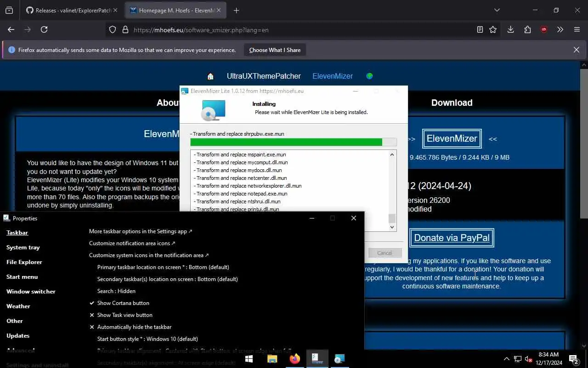The image size is (588, 368).
Task: Click the ElevenMizer installer taskbar icon
Action: (x=339, y=359)
